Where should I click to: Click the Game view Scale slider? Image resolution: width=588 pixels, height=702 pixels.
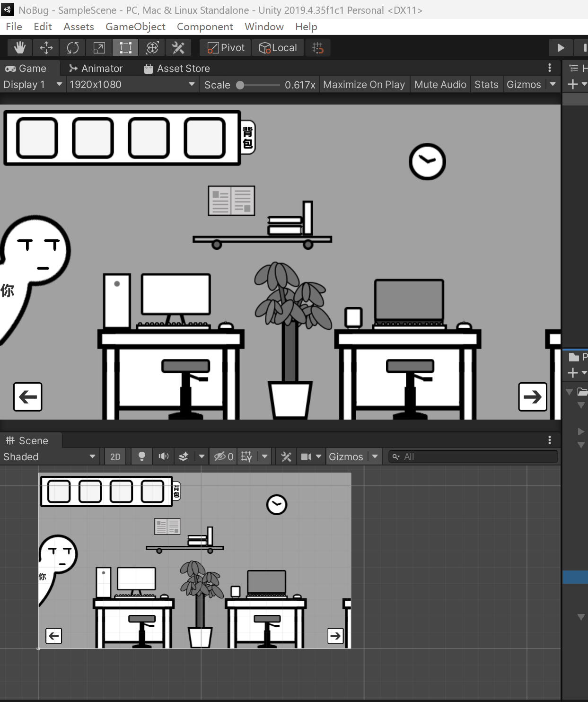(x=259, y=85)
